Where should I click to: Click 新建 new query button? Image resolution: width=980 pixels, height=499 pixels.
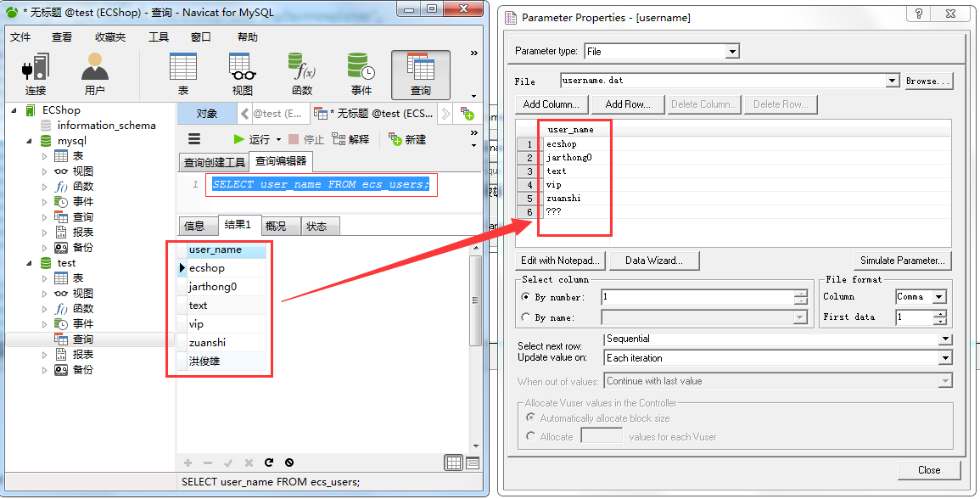pos(407,139)
